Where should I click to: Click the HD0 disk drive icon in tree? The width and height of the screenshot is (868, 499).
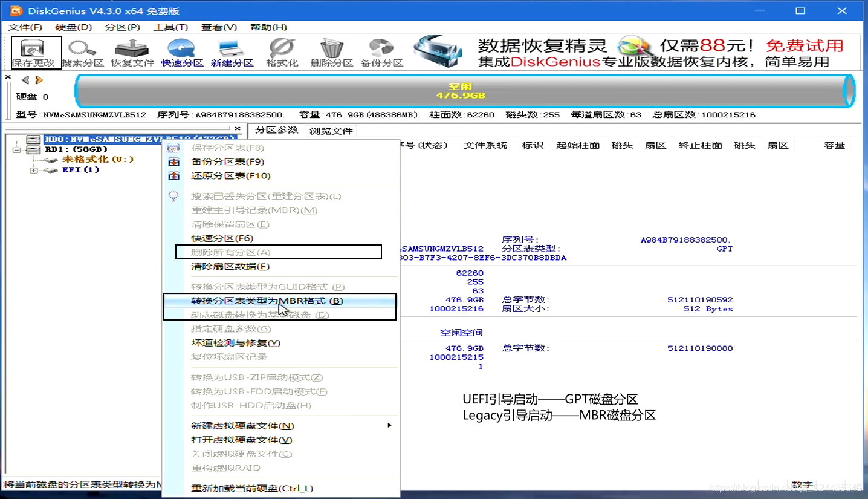click(34, 139)
